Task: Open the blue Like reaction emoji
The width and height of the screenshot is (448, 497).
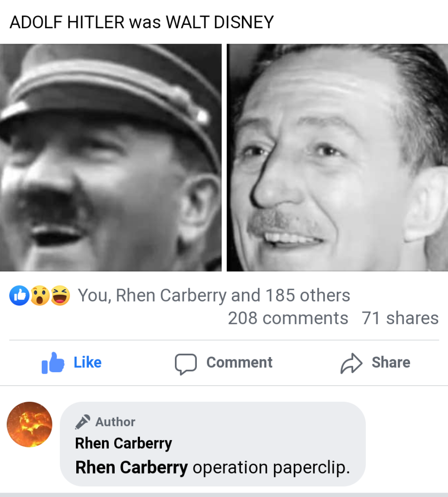Action: (19, 295)
